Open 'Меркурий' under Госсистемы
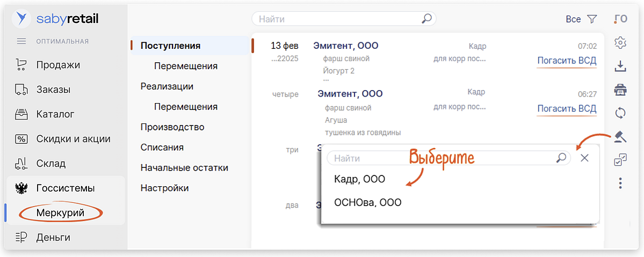The height and width of the screenshot is (257, 644). [x=61, y=213]
